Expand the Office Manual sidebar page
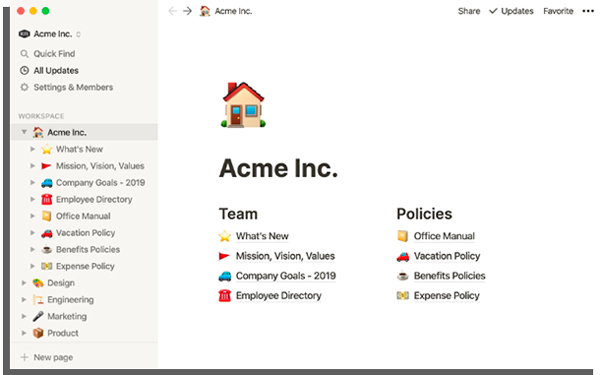The image size is (600, 375). (33, 216)
